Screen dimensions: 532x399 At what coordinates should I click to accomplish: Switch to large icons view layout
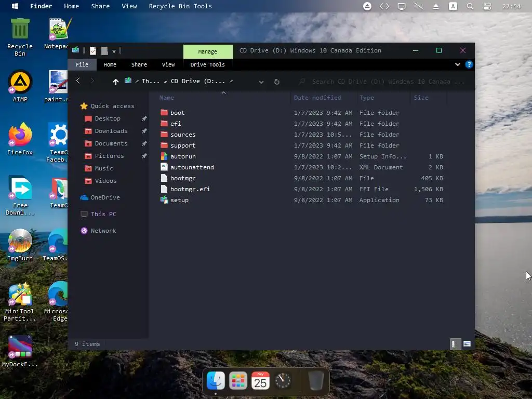point(467,344)
